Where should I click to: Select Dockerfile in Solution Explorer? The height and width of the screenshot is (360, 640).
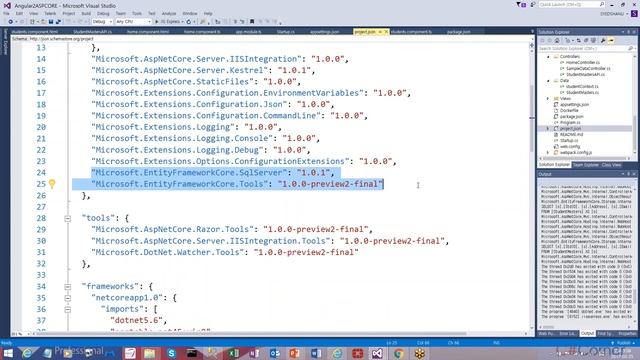(x=569, y=110)
